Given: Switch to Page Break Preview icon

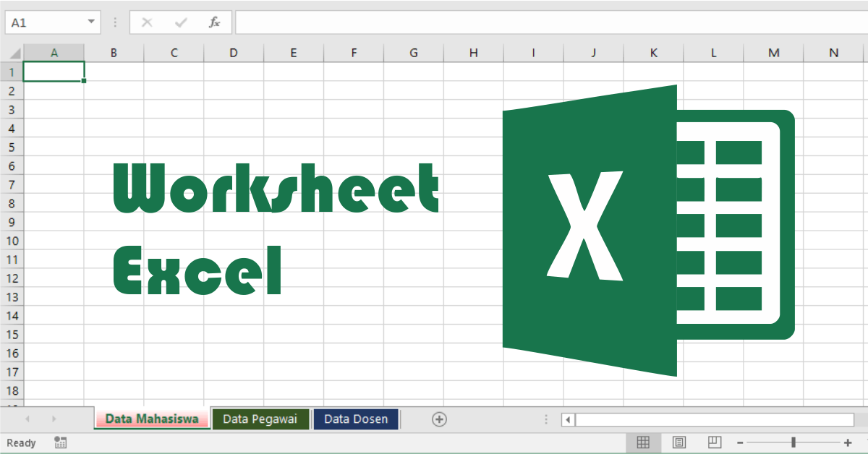Looking at the screenshot, I should pos(715,442).
